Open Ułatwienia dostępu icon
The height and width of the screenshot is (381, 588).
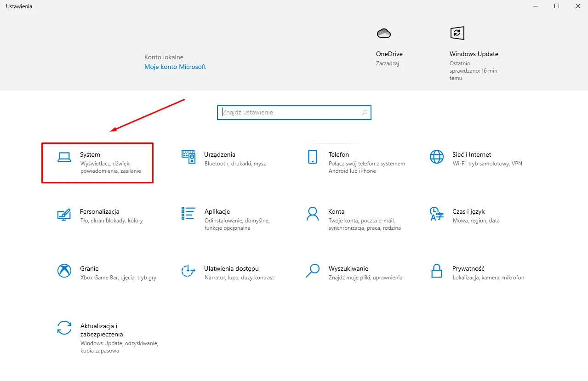[x=188, y=271]
